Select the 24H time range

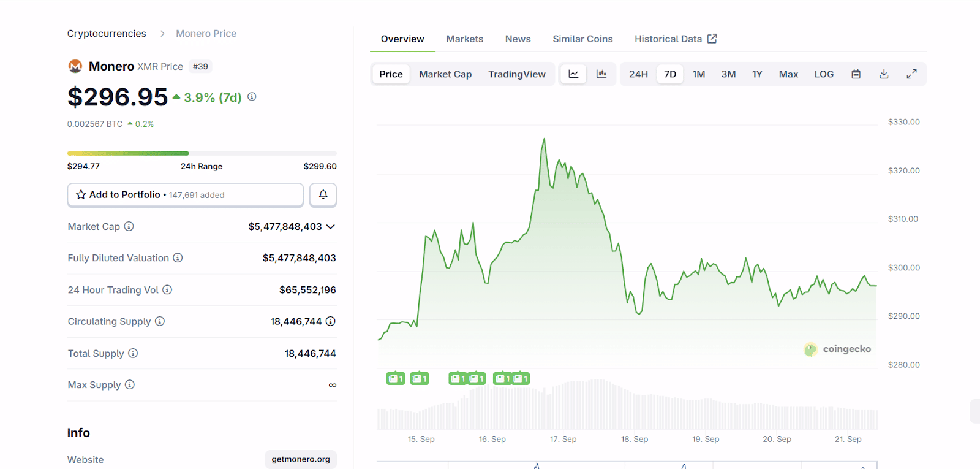tap(638, 74)
